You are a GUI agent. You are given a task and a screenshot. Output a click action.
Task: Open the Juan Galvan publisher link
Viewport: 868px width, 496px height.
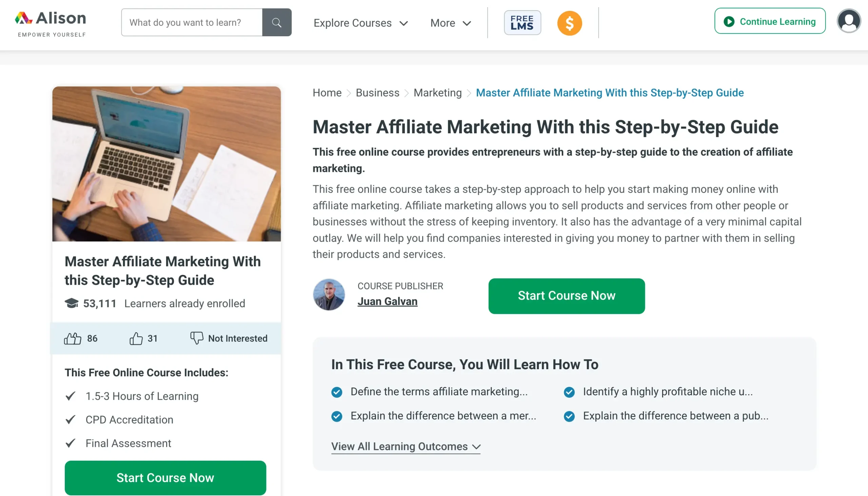tap(387, 301)
